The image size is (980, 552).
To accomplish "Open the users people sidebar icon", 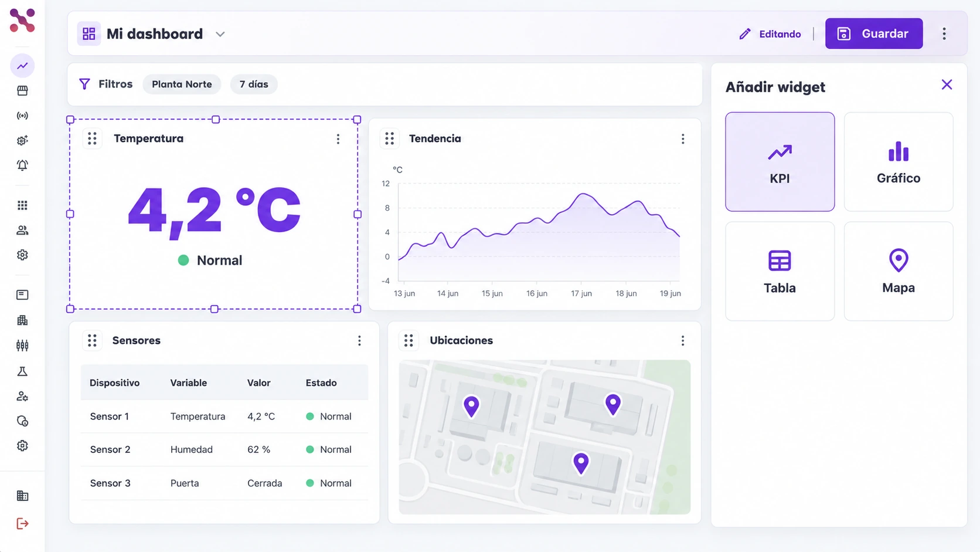I will (22, 231).
